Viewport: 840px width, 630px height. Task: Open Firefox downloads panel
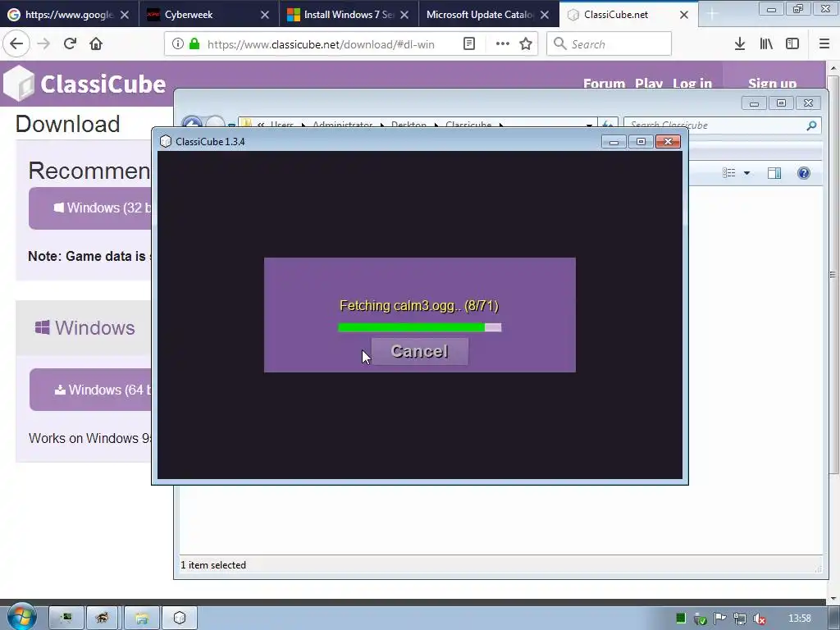tap(740, 44)
